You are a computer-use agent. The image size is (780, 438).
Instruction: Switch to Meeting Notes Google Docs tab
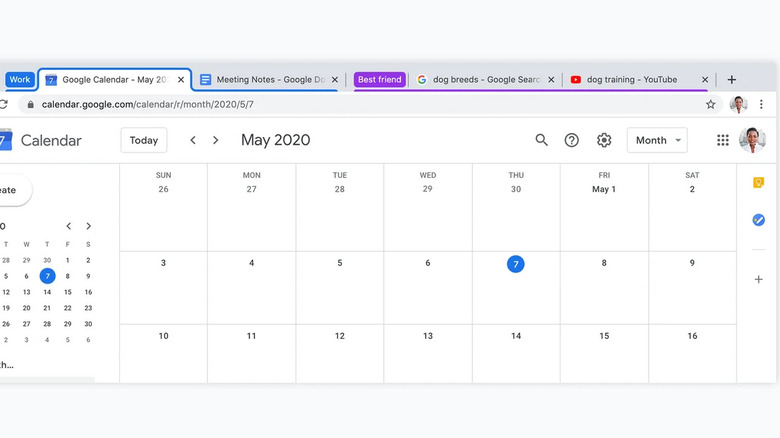[x=269, y=80]
